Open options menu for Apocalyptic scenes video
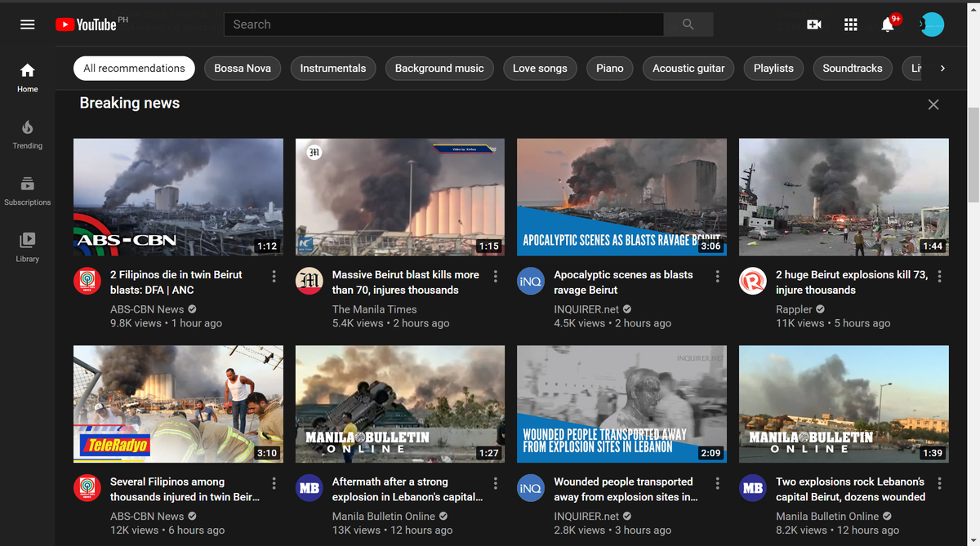This screenshot has height=546, width=980. click(x=718, y=277)
